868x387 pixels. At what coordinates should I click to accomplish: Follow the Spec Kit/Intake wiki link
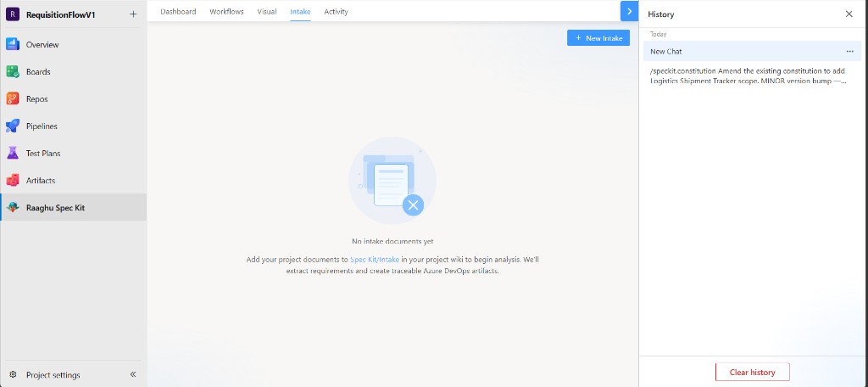[376, 260]
